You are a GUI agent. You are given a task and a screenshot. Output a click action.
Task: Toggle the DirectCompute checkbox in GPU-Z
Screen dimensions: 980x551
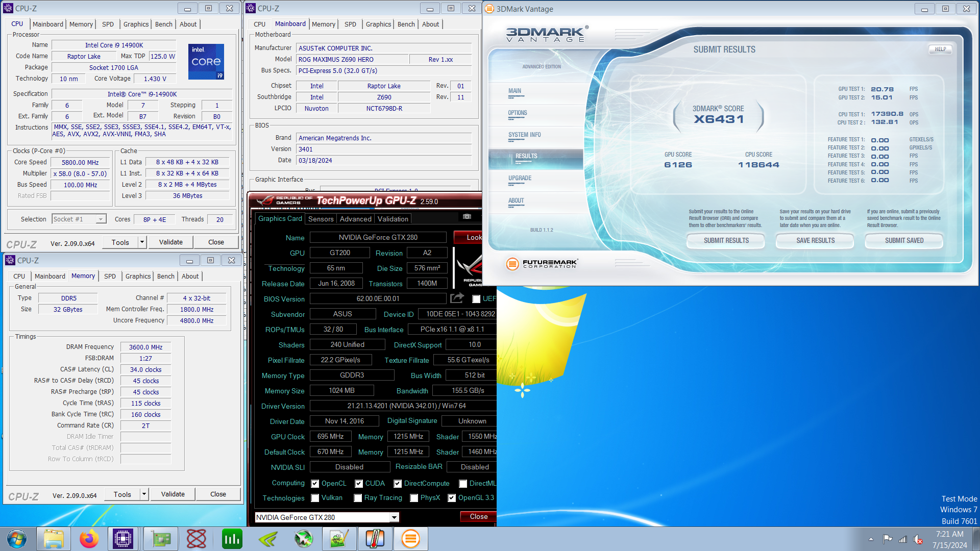coord(398,484)
